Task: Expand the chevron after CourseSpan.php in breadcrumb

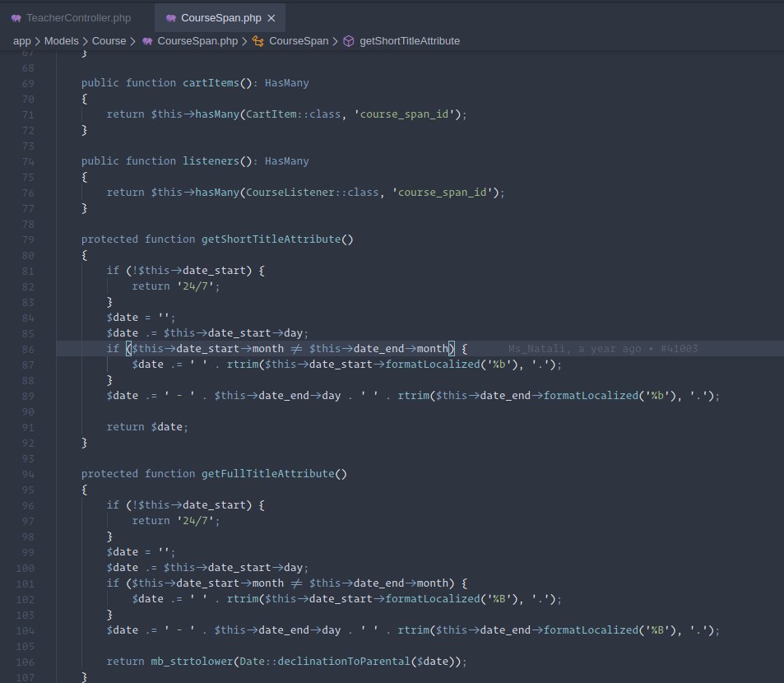Action: (244, 41)
